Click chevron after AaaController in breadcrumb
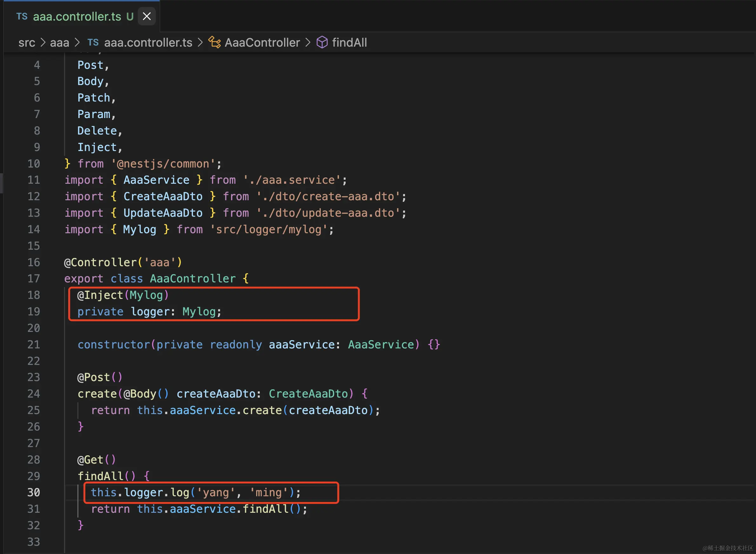The image size is (756, 554). pos(308,43)
